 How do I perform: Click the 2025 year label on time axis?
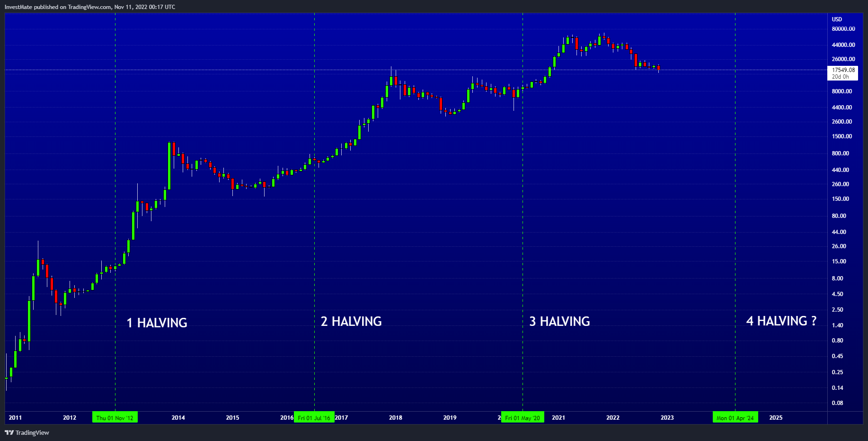point(776,418)
